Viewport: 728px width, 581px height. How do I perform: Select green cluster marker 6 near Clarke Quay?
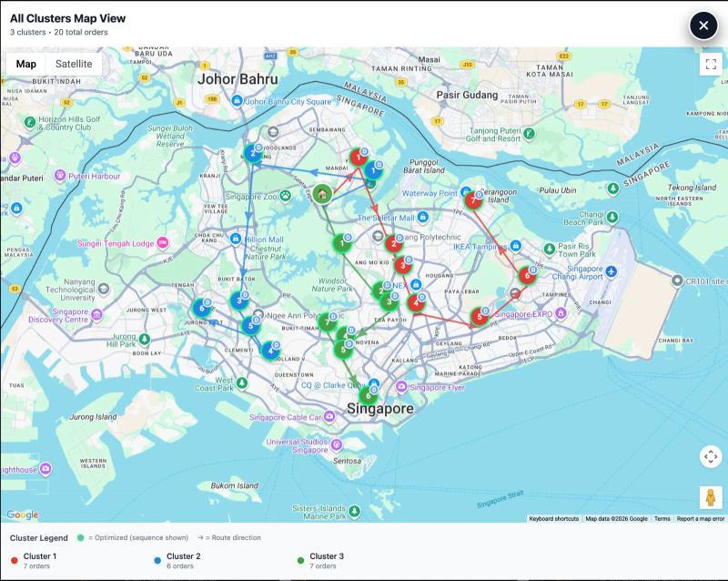(x=369, y=396)
